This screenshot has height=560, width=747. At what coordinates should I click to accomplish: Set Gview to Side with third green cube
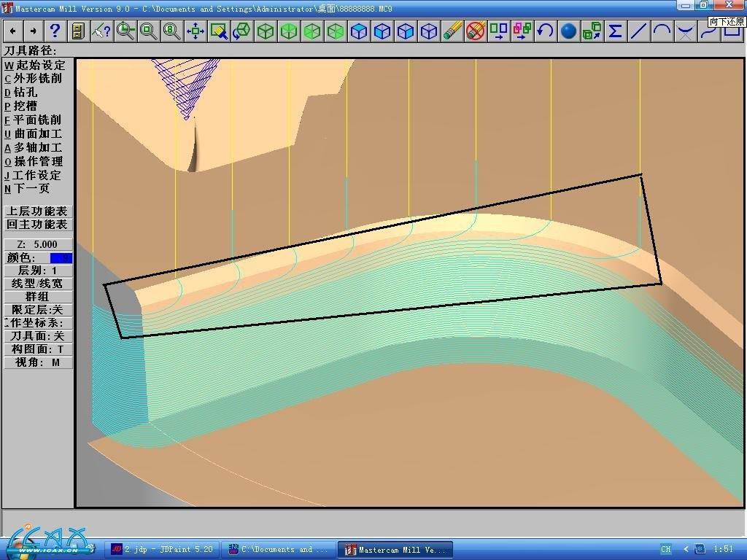311,31
